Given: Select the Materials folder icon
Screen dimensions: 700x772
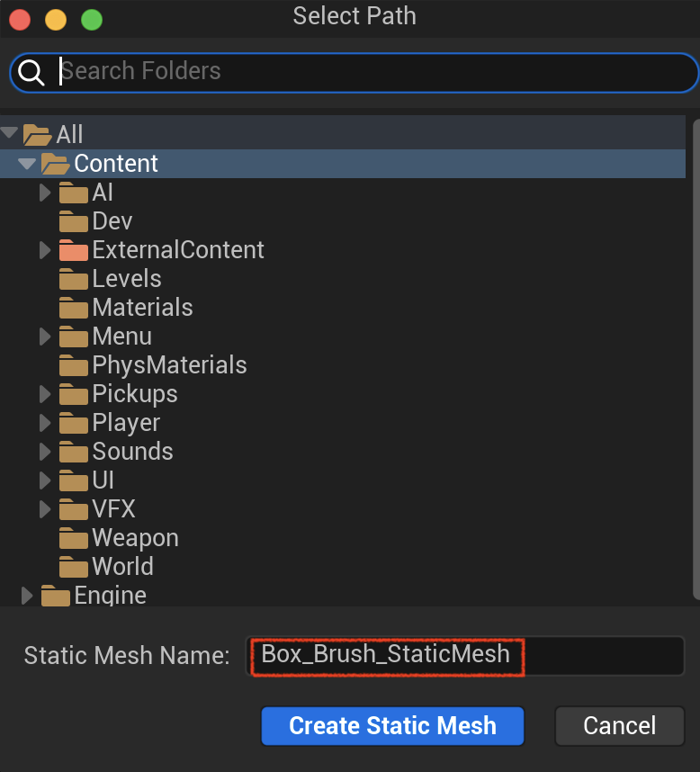Looking at the screenshot, I should 74,308.
